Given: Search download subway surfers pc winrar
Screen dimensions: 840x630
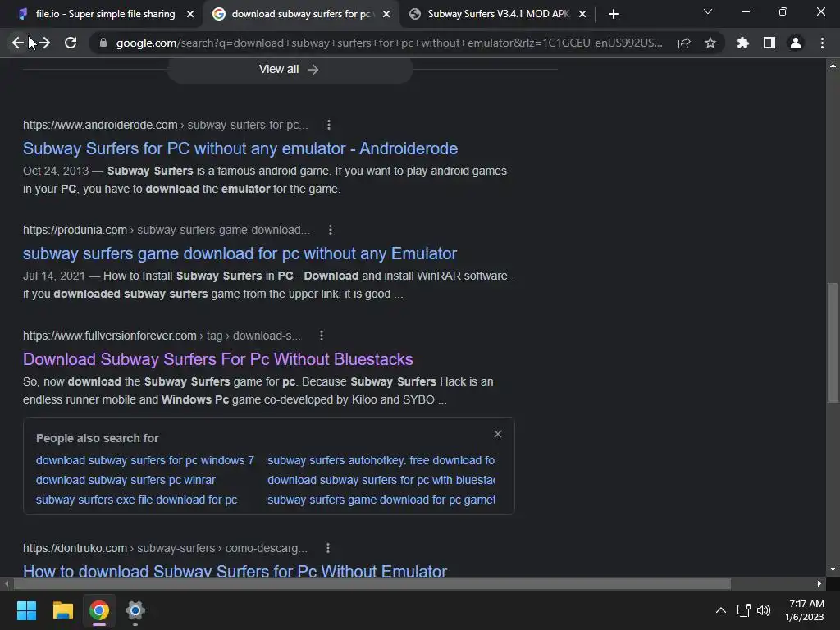Looking at the screenshot, I should (126, 480).
